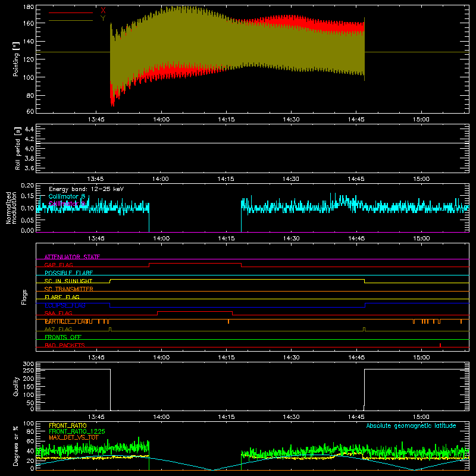Click the Absolute geomagnetic latitude legend text

411,425
